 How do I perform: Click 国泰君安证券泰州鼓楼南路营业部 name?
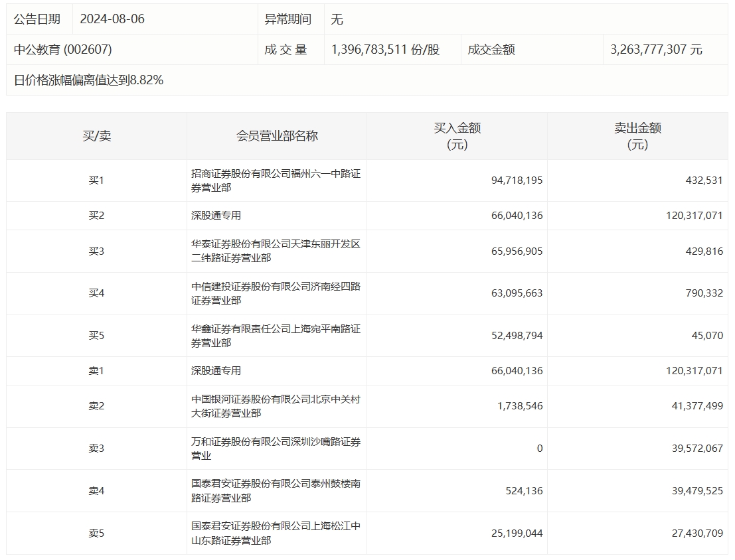(x=276, y=490)
